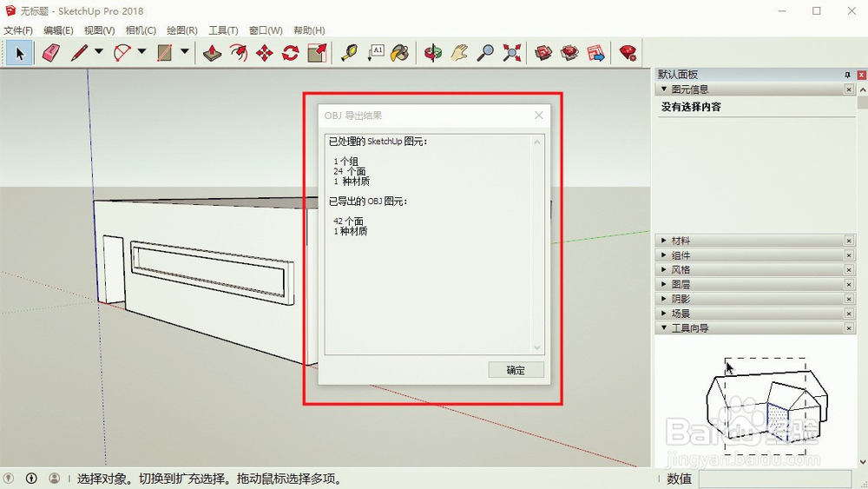Close the 图层 panel section
The image size is (868, 489).
[849, 284]
